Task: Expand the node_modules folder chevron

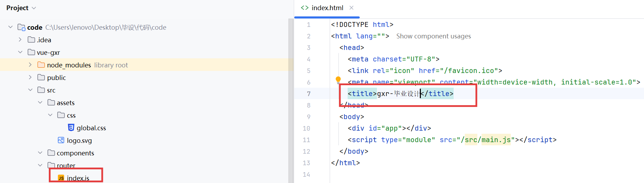Action: coord(30,65)
